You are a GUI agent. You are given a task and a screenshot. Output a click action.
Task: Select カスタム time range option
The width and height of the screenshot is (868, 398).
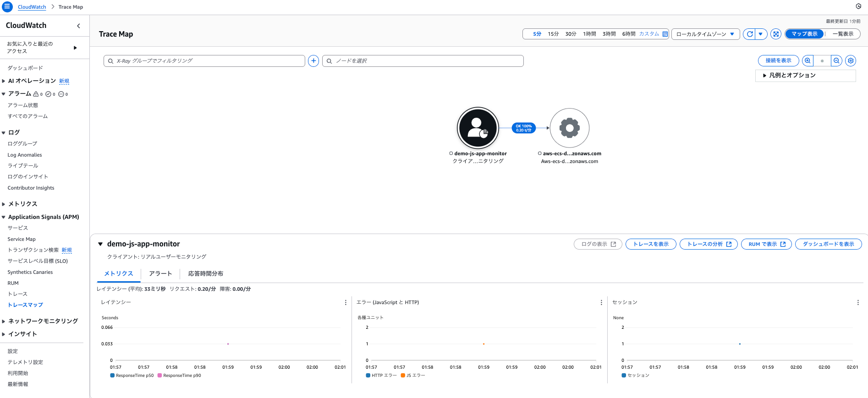[x=649, y=34]
